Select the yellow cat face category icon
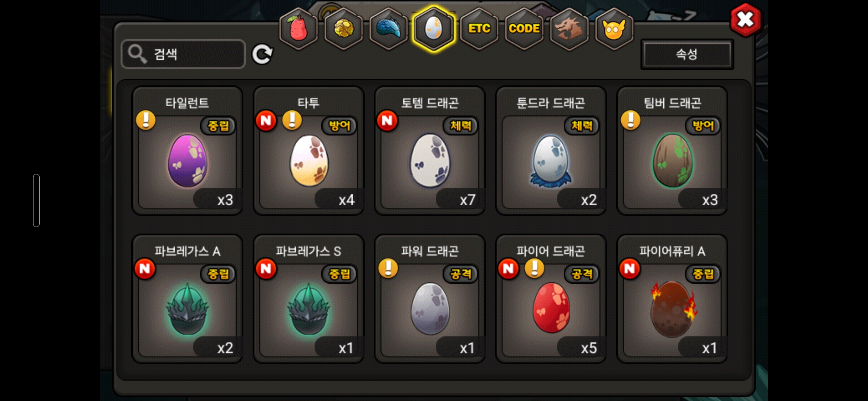 pos(614,29)
